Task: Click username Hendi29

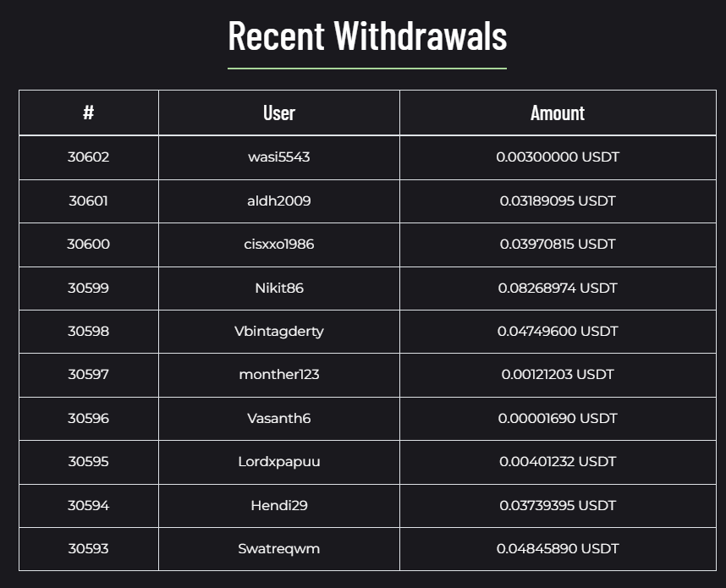Action: (x=279, y=506)
